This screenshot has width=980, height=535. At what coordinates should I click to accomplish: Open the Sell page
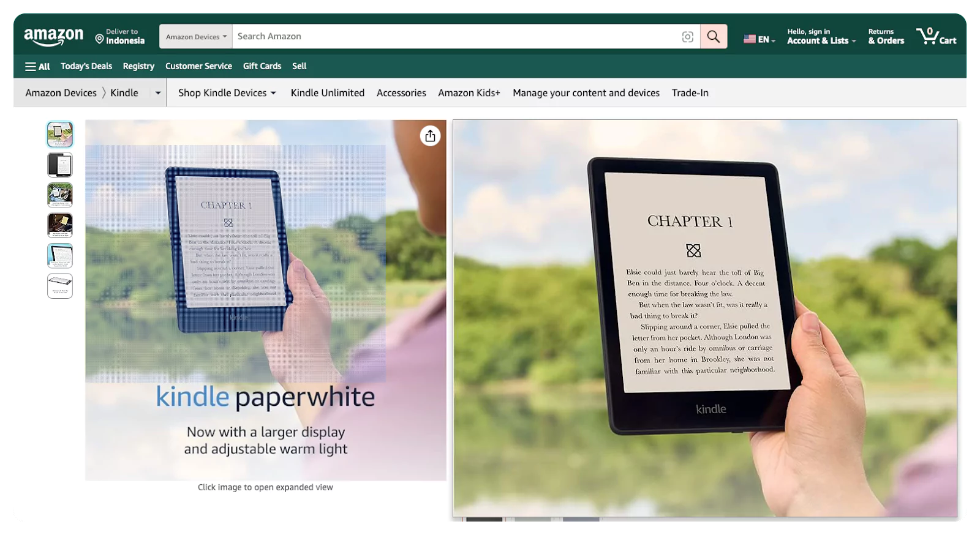click(299, 66)
